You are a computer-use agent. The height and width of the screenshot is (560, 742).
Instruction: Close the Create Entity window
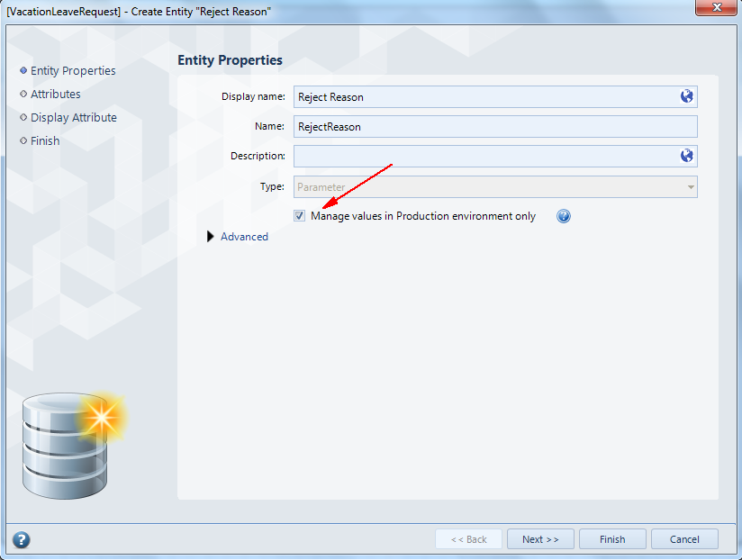(x=717, y=7)
